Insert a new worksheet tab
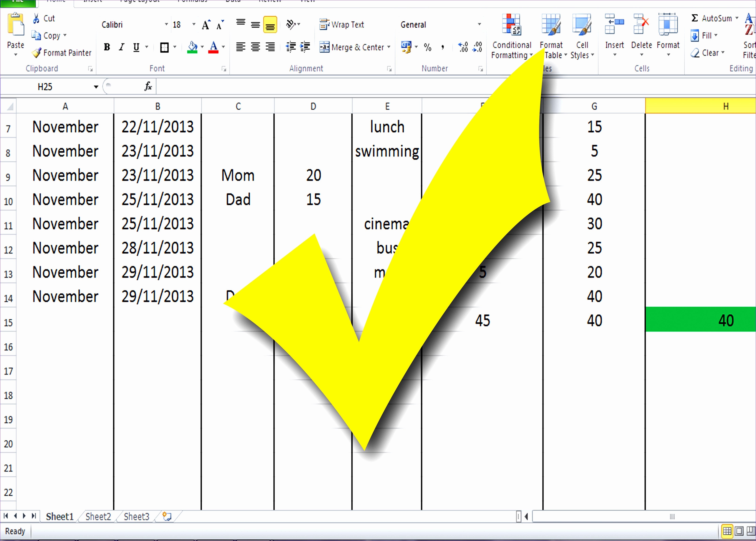Image resolution: width=756 pixels, height=541 pixels. point(167,516)
